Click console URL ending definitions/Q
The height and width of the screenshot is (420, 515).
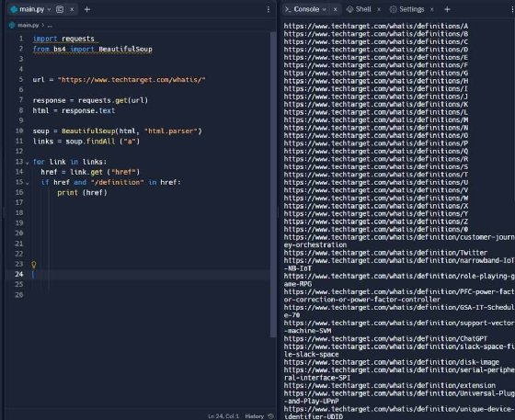pos(376,151)
